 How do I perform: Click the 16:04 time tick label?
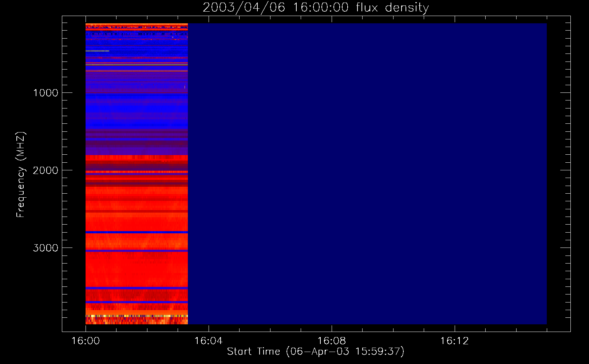(208, 341)
